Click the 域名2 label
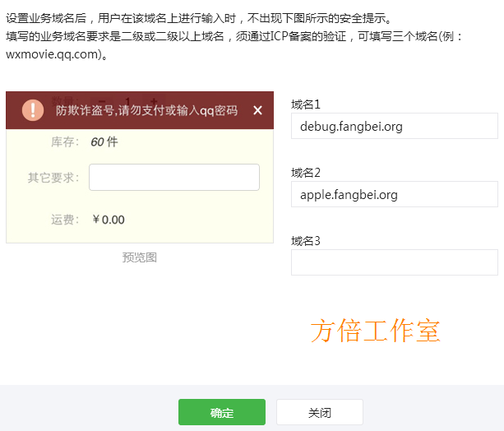Screen dimensions: 504x431 (306, 173)
